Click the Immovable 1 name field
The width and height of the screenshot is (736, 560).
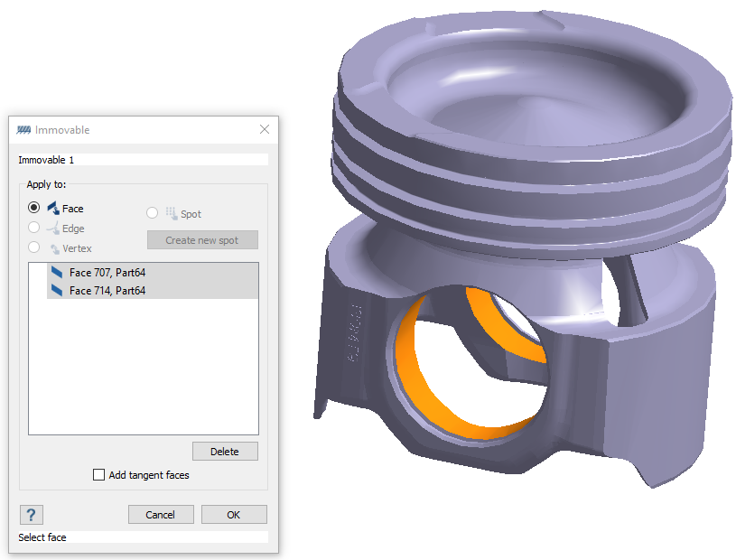(x=143, y=160)
